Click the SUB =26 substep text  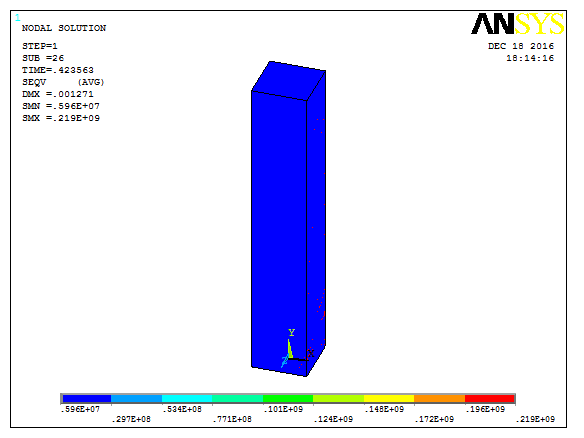[43, 58]
